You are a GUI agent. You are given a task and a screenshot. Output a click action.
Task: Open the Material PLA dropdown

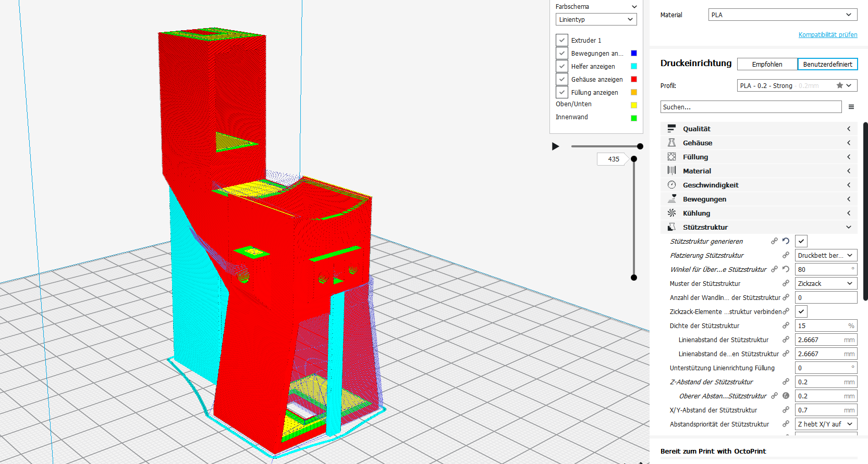(783, 15)
